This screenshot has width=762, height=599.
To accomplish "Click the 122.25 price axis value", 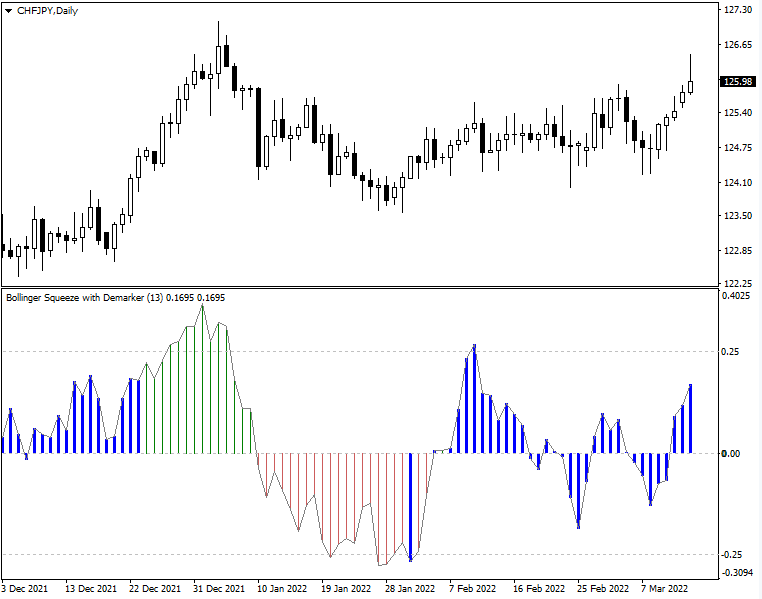I will click(x=738, y=283).
